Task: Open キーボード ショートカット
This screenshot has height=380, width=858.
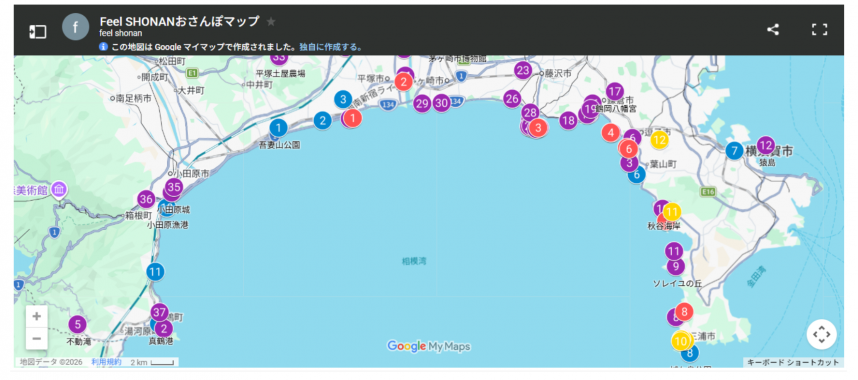Action: pyautogui.click(x=793, y=362)
